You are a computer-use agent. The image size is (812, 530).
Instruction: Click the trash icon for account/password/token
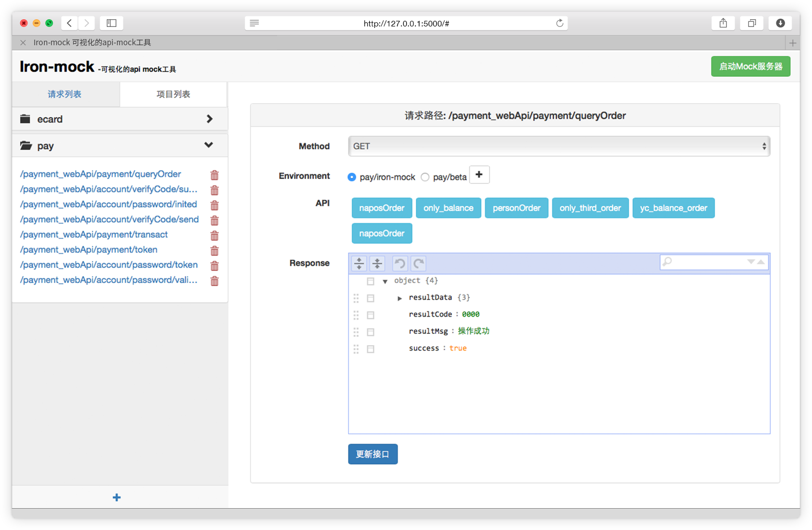pyautogui.click(x=215, y=266)
